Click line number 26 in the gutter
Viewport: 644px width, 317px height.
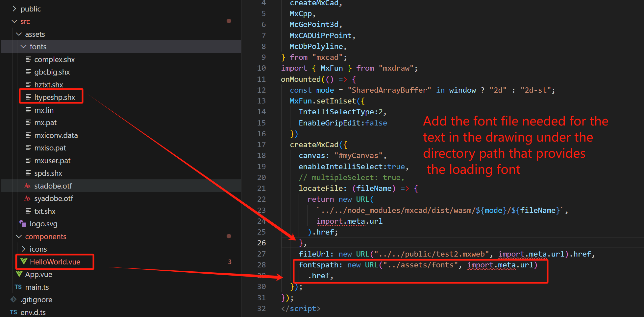(x=261, y=243)
